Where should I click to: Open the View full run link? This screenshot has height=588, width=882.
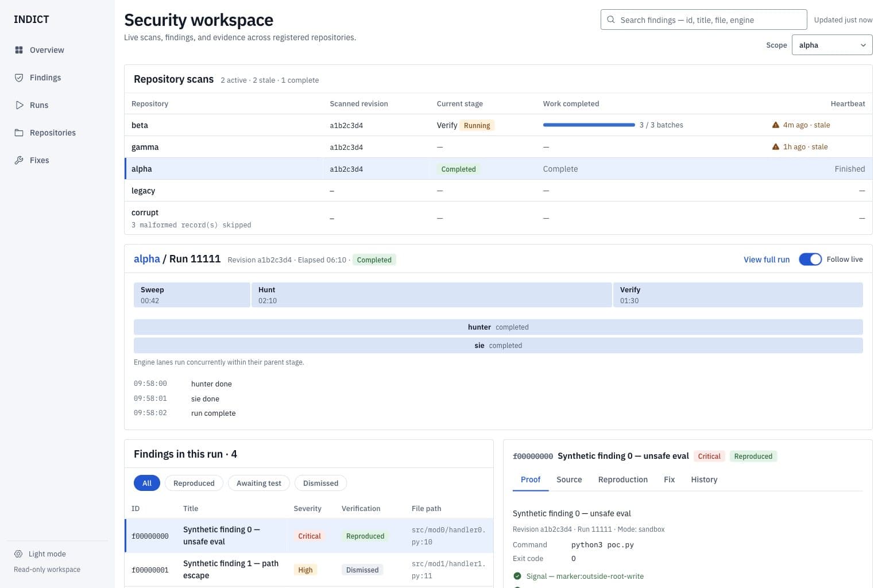tap(767, 260)
